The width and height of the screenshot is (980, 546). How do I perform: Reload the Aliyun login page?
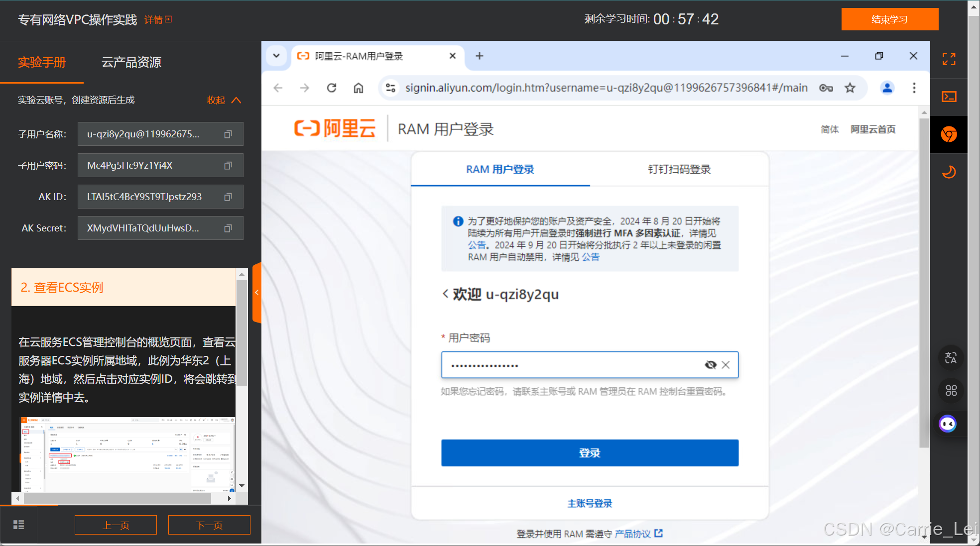[x=332, y=88]
